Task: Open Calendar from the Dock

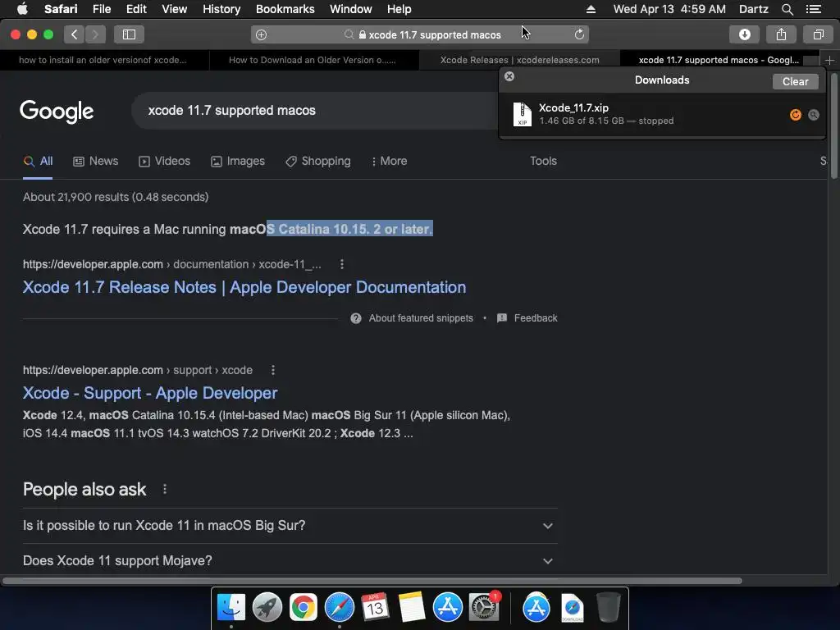Action: pos(375,608)
